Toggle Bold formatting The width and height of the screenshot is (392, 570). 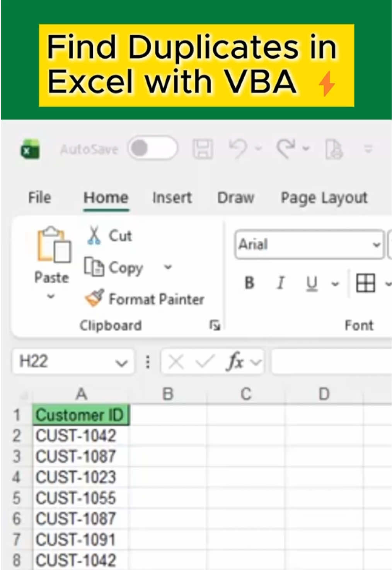tap(250, 283)
